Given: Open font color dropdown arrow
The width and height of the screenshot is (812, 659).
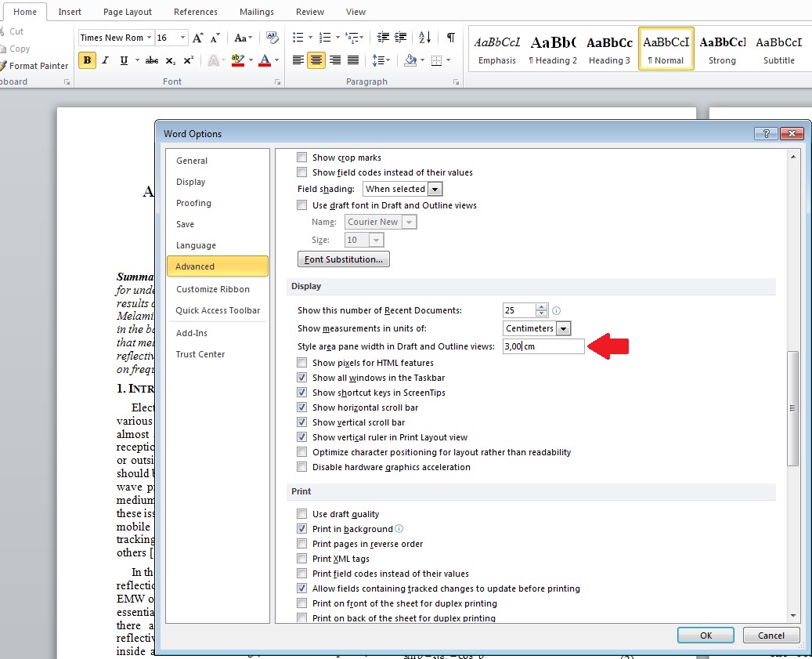Looking at the screenshot, I should tap(276, 60).
